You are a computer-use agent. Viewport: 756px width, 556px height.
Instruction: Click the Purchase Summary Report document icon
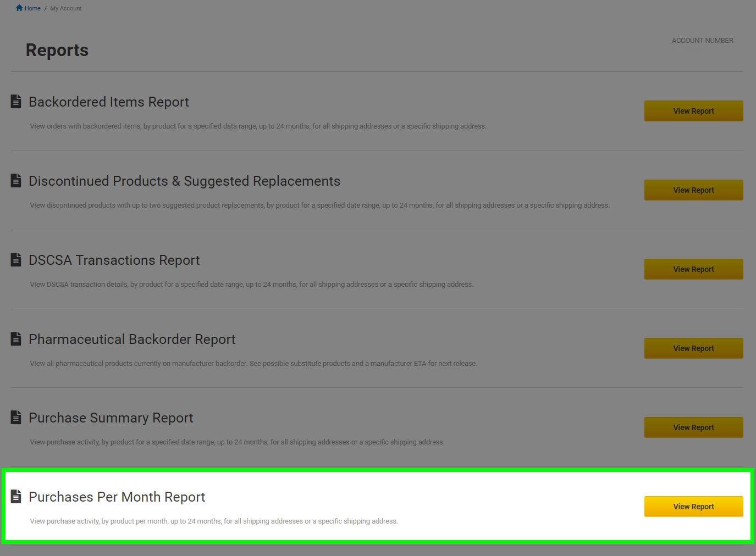(x=16, y=418)
